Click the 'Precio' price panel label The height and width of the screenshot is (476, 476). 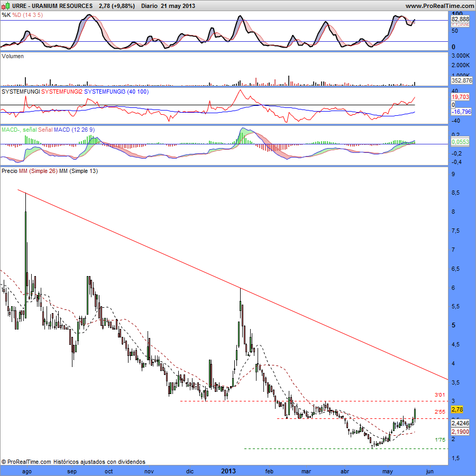tap(10, 171)
